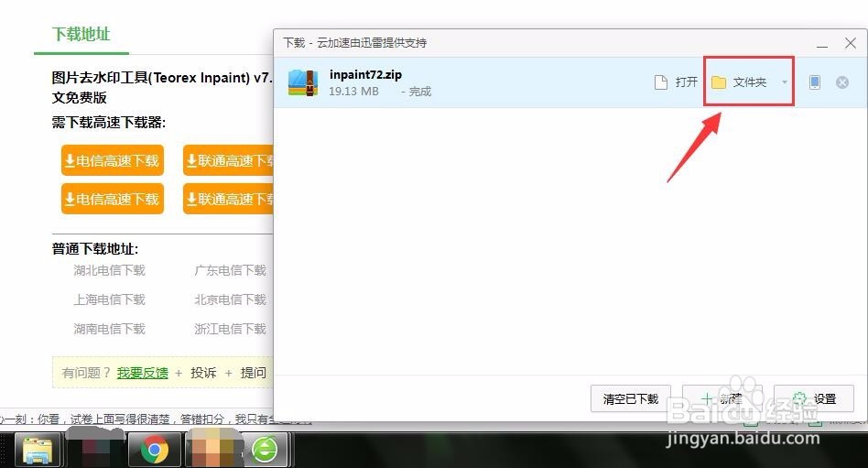Select the inpaint72.zip file name
Screen dimensions: 868x468
(365, 75)
